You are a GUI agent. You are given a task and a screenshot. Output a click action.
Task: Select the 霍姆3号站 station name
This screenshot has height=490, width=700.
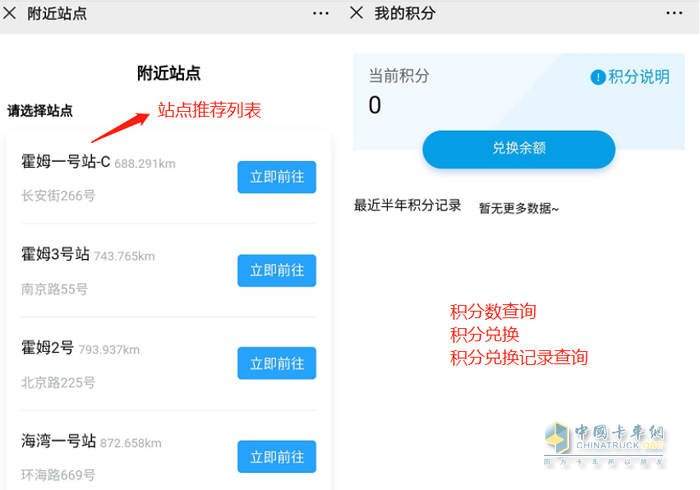click(55, 255)
